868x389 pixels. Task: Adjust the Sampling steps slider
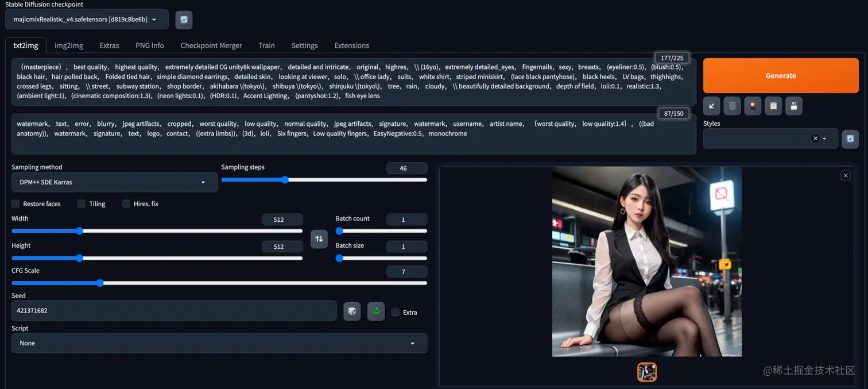(324, 180)
